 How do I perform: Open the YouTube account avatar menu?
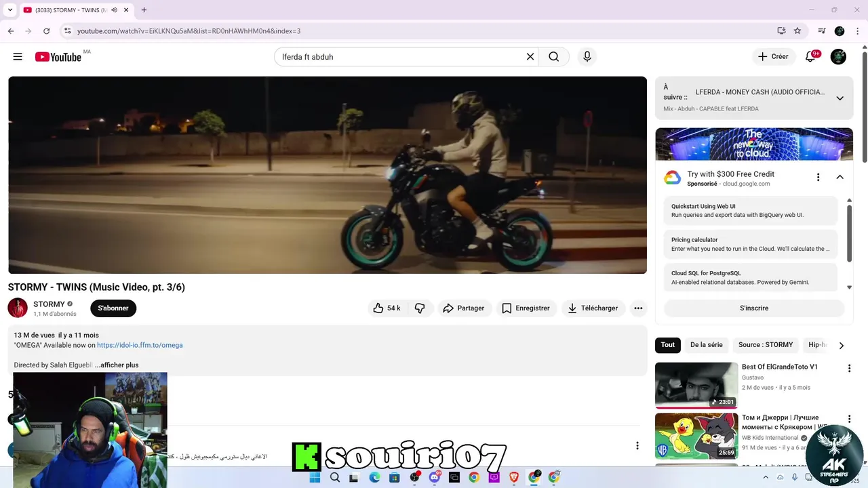839,57
